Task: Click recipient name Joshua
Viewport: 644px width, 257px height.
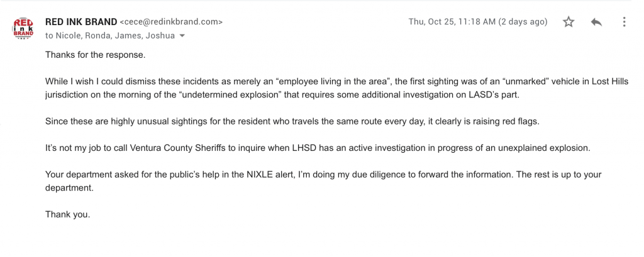Action: click(x=158, y=36)
